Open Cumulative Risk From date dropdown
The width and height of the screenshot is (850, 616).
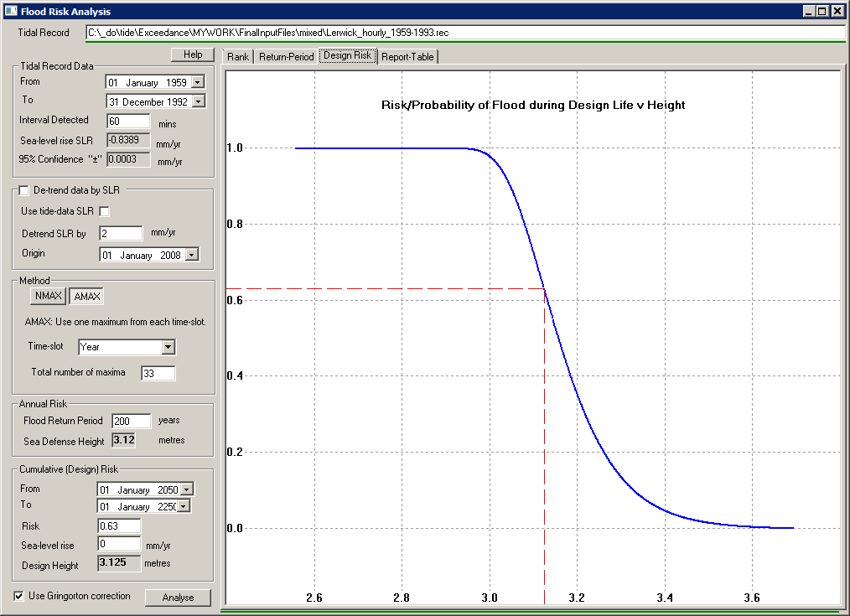click(x=186, y=489)
